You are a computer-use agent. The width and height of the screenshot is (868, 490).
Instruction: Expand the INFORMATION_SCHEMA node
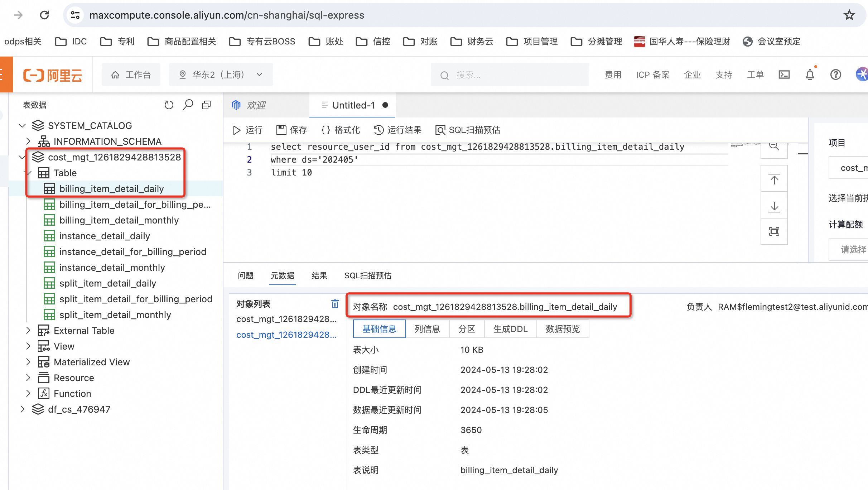[x=28, y=141]
